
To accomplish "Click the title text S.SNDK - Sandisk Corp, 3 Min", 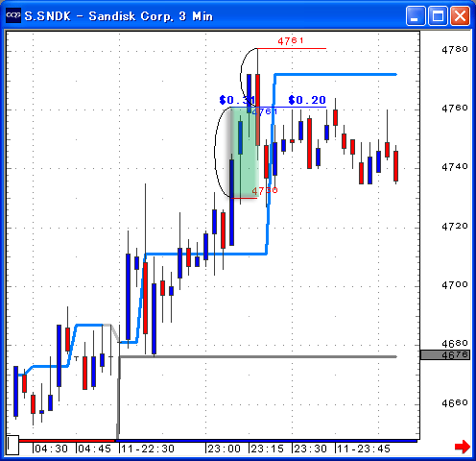I will 119,16.
